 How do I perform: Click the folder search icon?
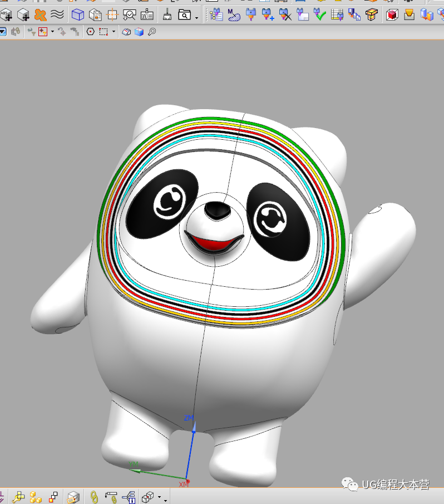click(185, 15)
